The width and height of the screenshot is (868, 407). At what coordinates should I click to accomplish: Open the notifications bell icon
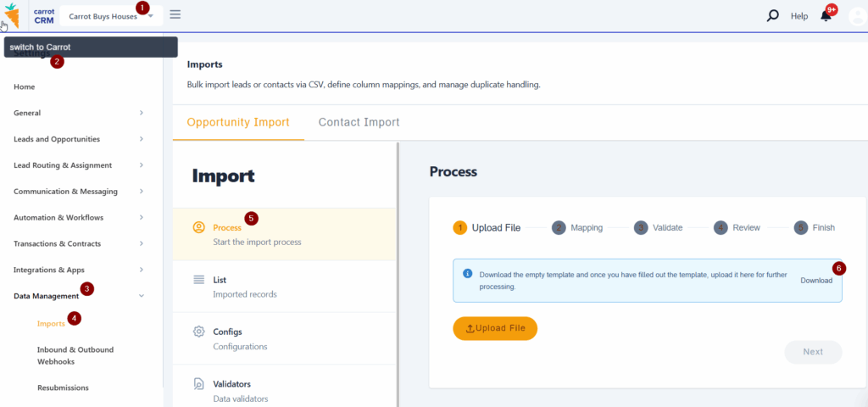pyautogui.click(x=826, y=16)
